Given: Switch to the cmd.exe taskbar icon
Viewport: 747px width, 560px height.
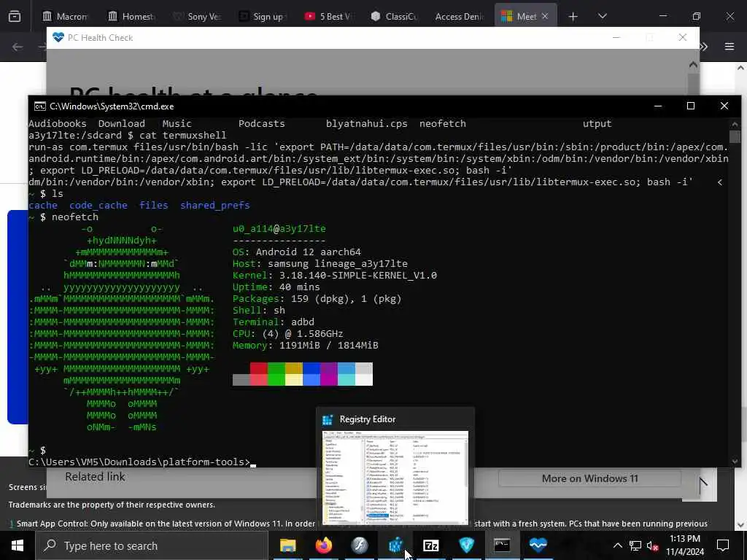Looking at the screenshot, I should point(502,545).
